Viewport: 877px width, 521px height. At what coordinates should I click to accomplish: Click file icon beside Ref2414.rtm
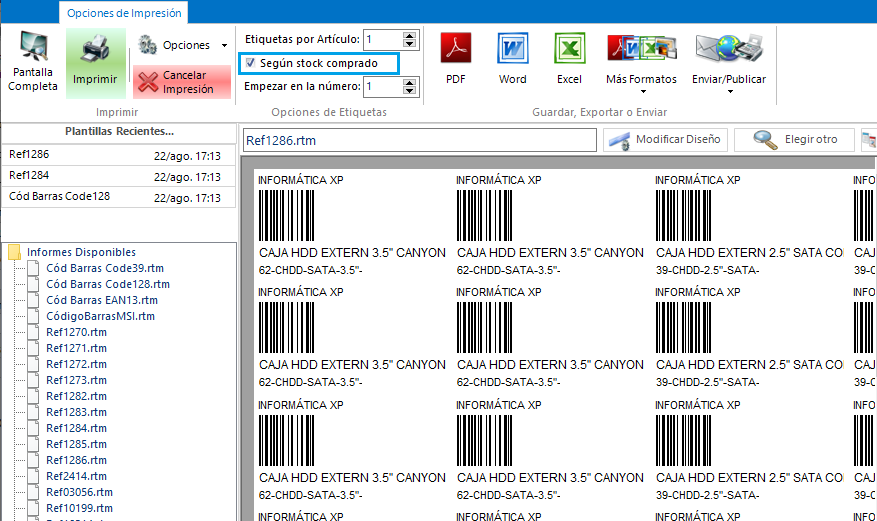point(34,477)
